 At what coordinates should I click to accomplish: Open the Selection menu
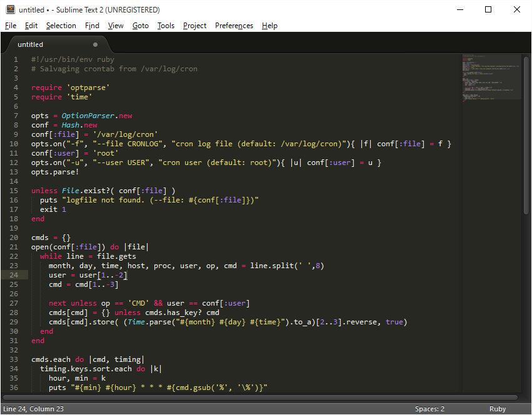click(61, 26)
